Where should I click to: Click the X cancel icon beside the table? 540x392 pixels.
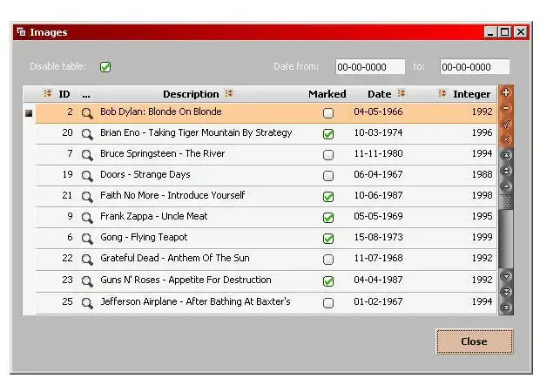(x=506, y=139)
